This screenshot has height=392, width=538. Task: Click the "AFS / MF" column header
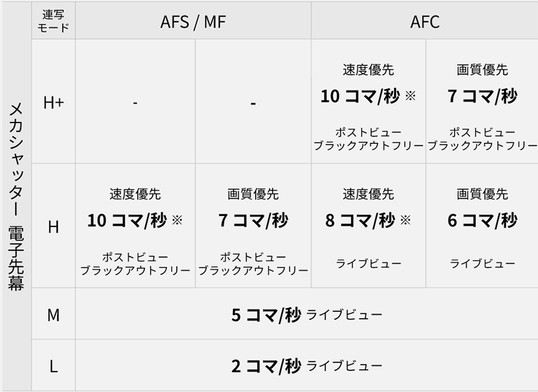(193, 22)
